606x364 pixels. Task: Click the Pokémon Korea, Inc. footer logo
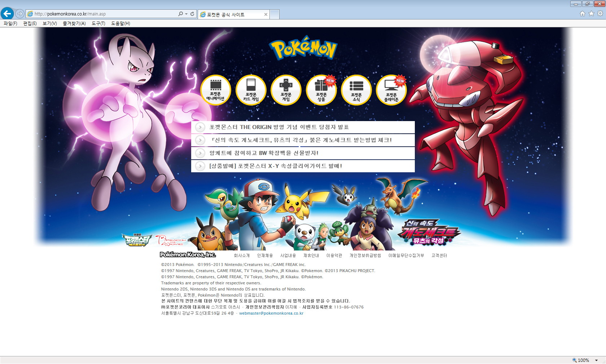coord(188,255)
